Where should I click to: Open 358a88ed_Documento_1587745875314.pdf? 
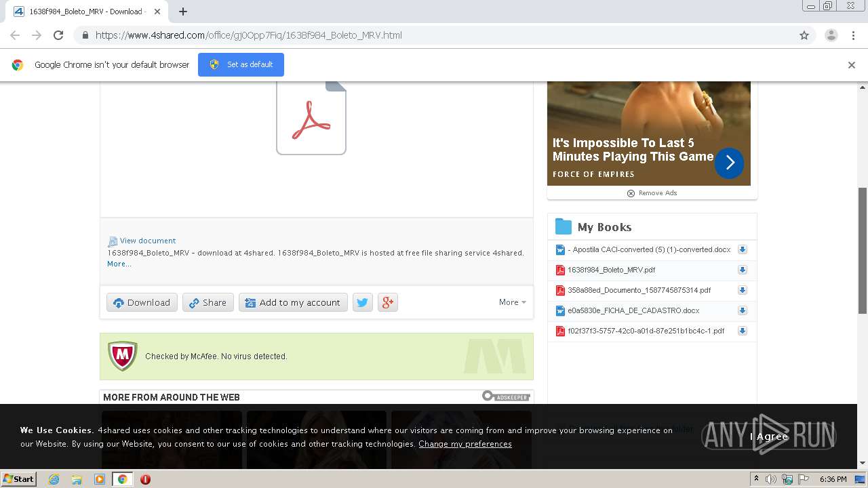click(x=639, y=290)
